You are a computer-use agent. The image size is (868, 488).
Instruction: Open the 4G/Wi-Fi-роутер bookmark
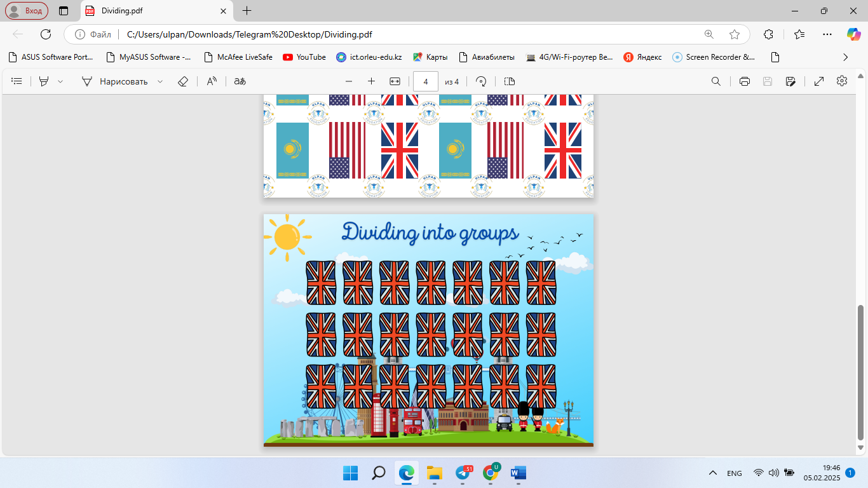(570, 57)
